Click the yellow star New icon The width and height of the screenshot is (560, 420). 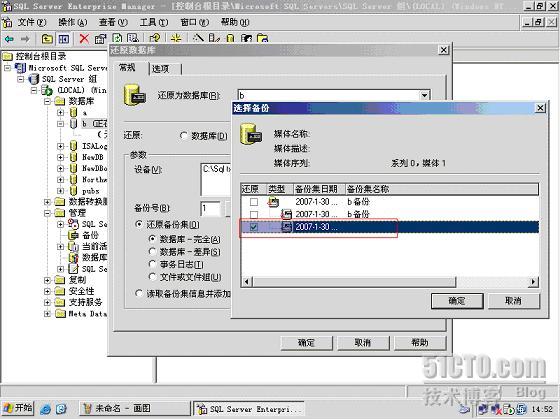pyautogui.click(x=176, y=38)
